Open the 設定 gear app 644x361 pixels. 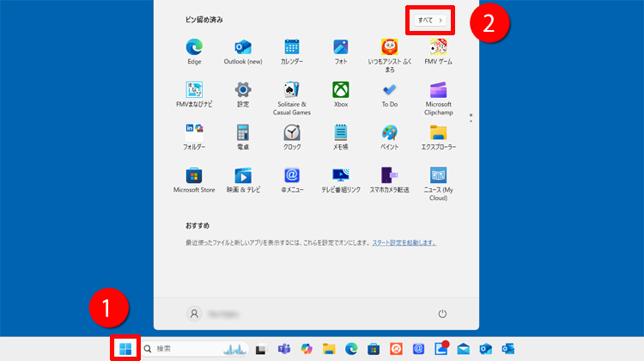click(x=243, y=95)
